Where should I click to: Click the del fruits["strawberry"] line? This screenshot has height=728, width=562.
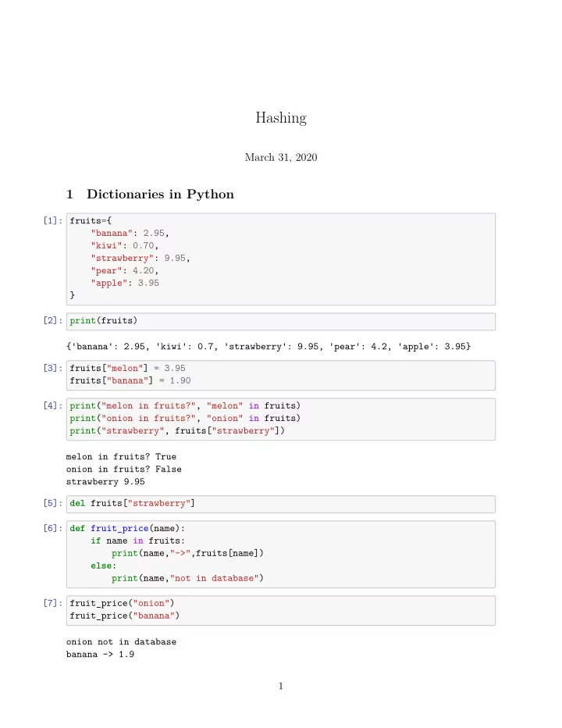point(132,503)
